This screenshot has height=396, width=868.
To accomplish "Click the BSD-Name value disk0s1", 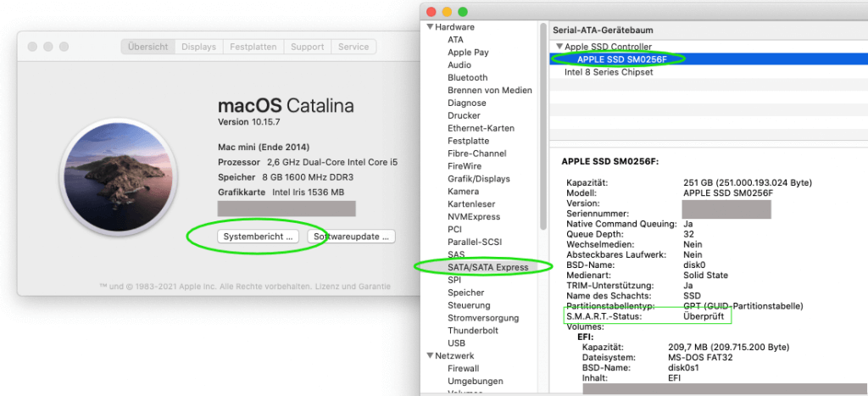I will [x=683, y=368].
